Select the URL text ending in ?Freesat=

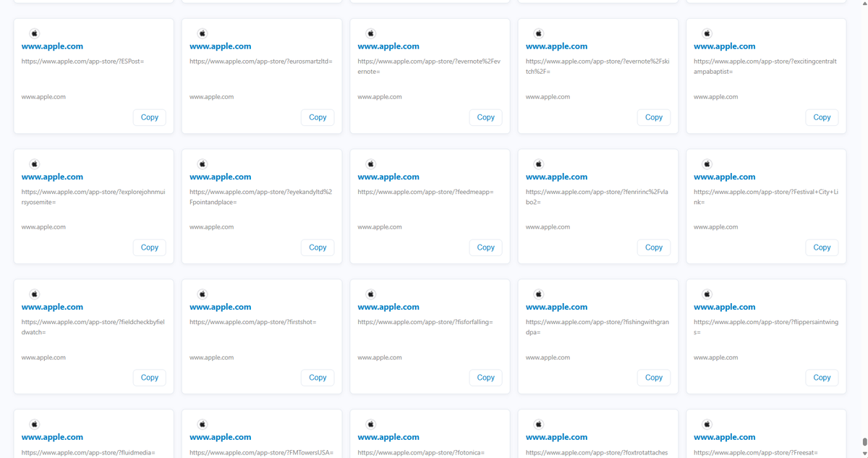[x=756, y=453]
